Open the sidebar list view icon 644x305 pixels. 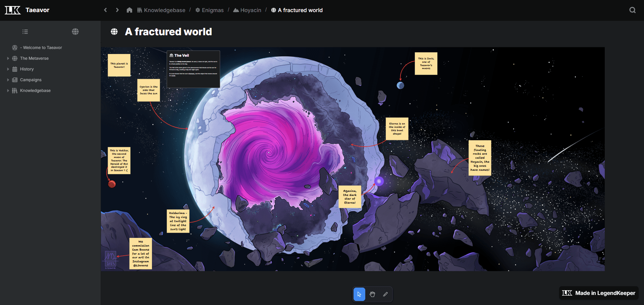(25, 32)
